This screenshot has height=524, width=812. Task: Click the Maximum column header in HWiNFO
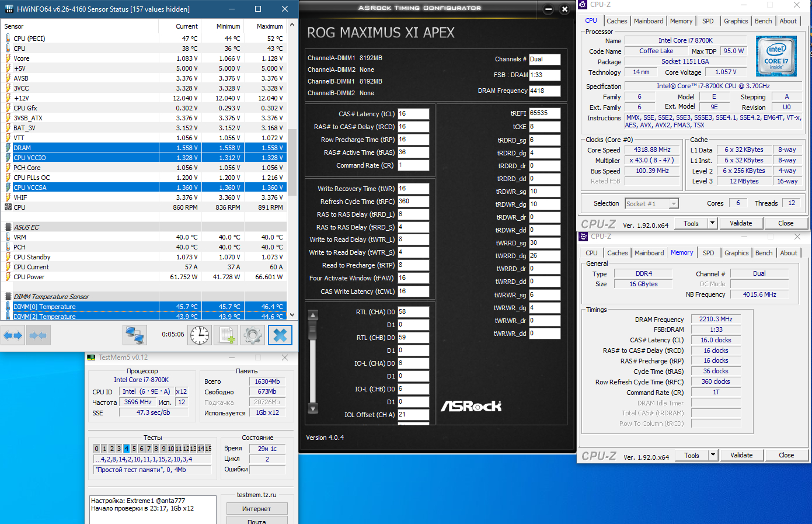(x=265, y=26)
